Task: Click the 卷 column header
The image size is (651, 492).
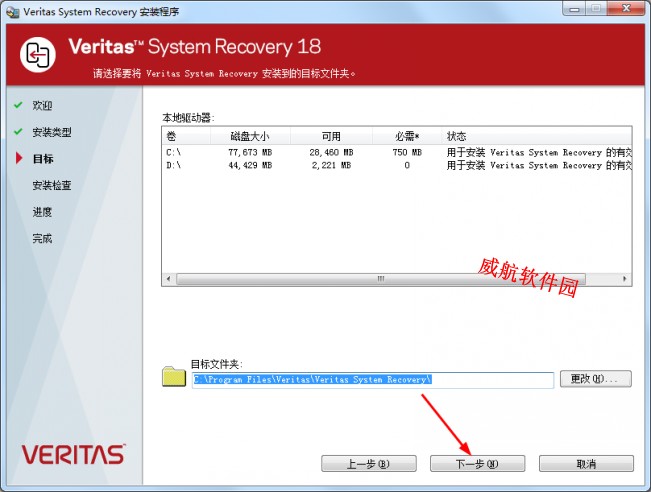Action: click(x=186, y=136)
